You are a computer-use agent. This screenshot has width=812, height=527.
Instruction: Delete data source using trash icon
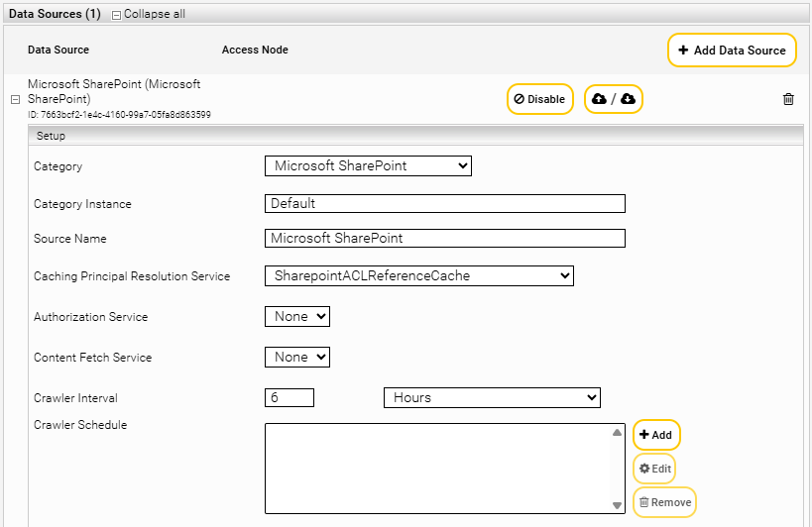click(788, 99)
